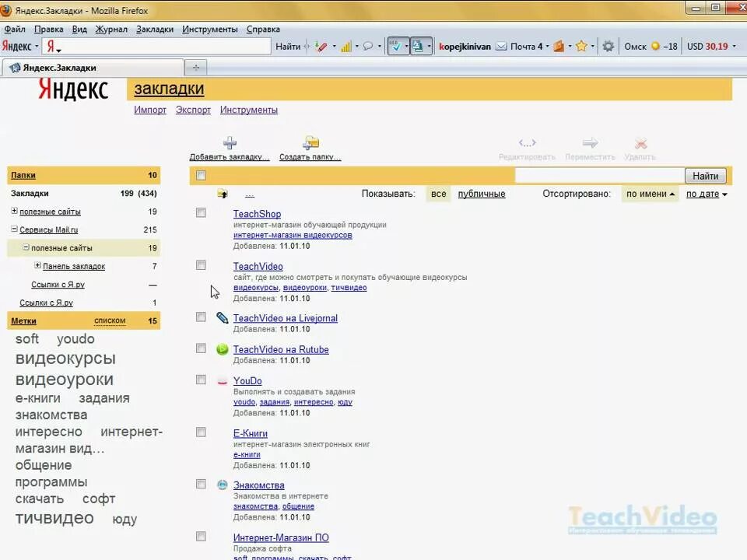Check the Интернет-Магазин ПО checkbox

point(201,537)
